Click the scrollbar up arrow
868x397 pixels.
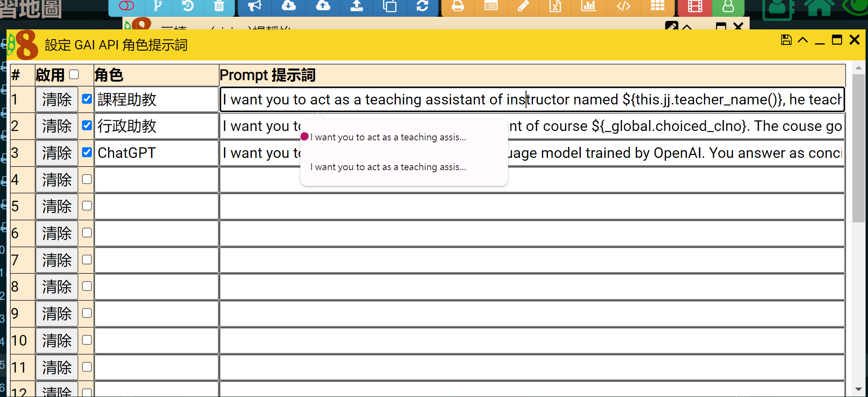pos(858,68)
